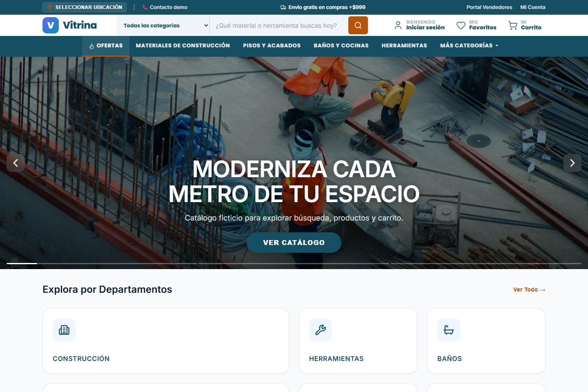Click the orange search magnifier button

(358, 25)
